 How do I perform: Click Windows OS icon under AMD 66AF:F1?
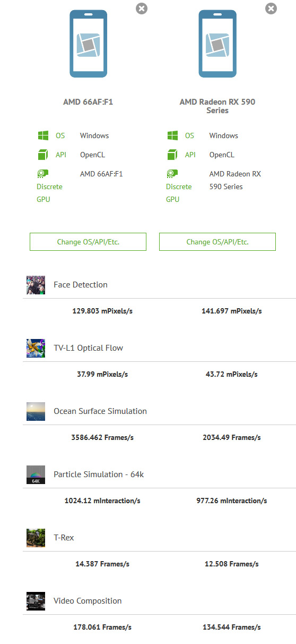[x=43, y=135]
